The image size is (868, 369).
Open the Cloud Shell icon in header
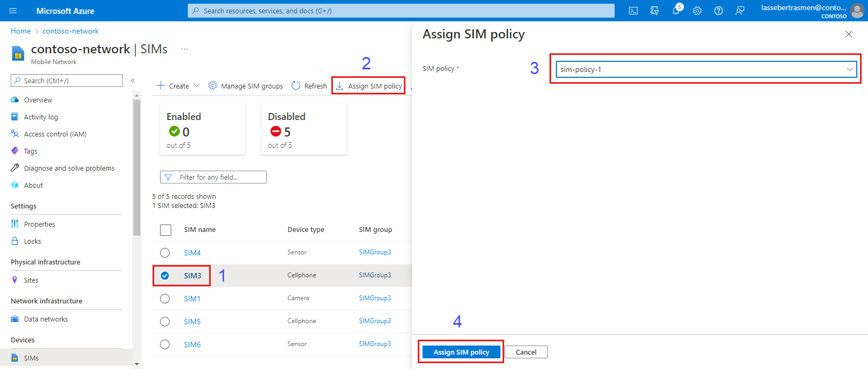coord(633,11)
